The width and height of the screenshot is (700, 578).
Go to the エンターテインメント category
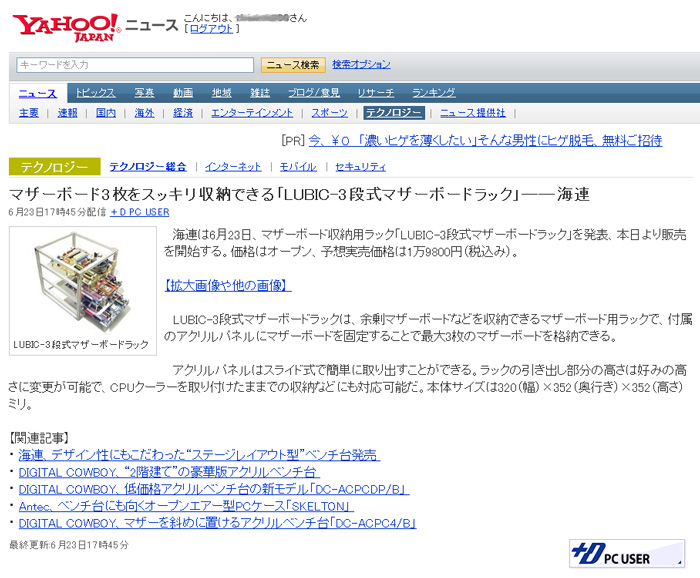click(252, 113)
